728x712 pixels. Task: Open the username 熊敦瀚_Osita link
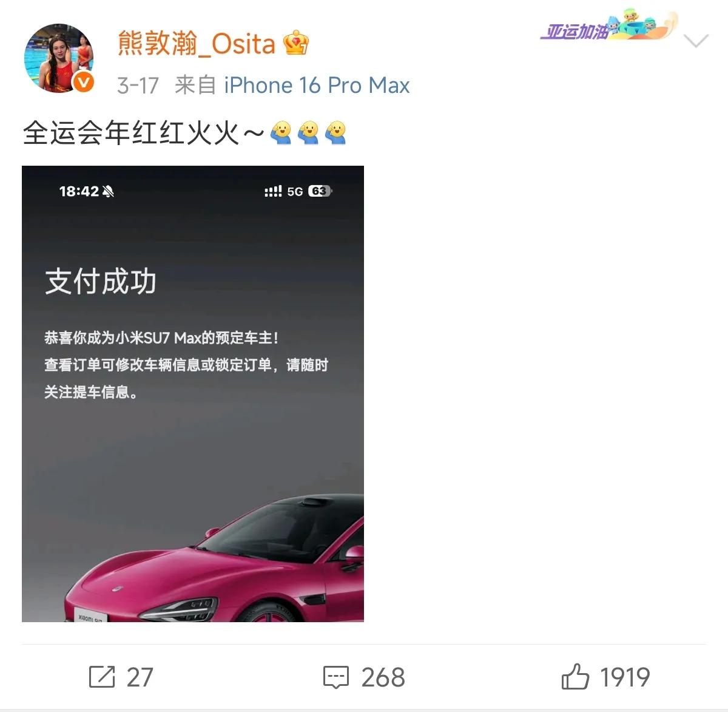click(197, 44)
